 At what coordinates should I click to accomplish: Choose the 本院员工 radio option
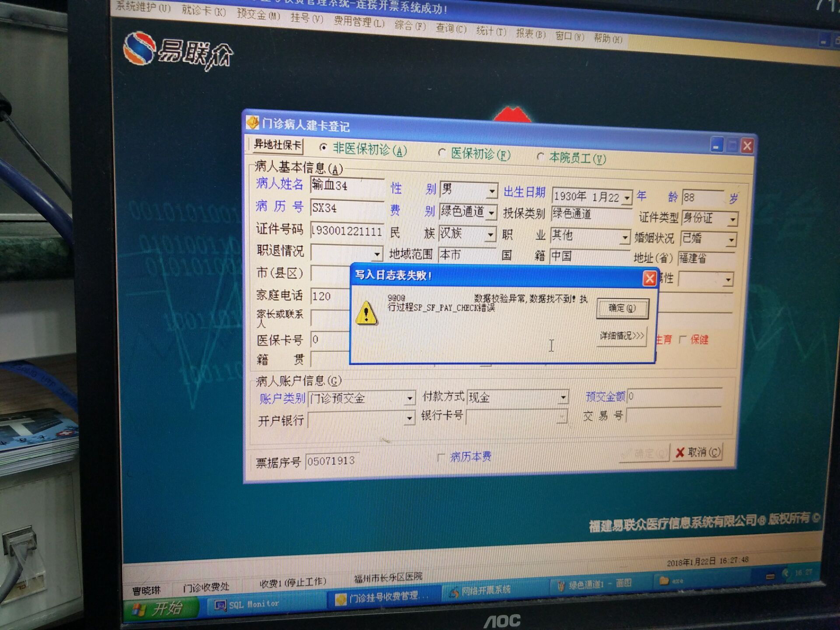coord(540,157)
